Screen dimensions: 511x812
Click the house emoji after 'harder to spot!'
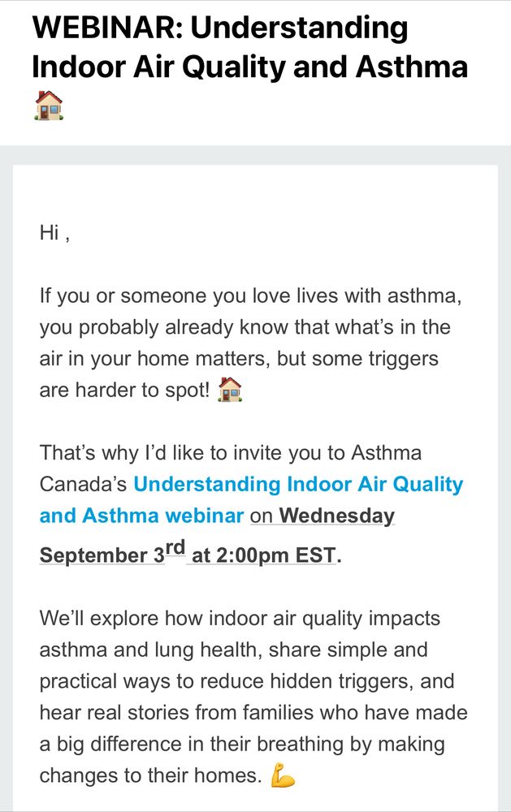click(x=230, y=390)
